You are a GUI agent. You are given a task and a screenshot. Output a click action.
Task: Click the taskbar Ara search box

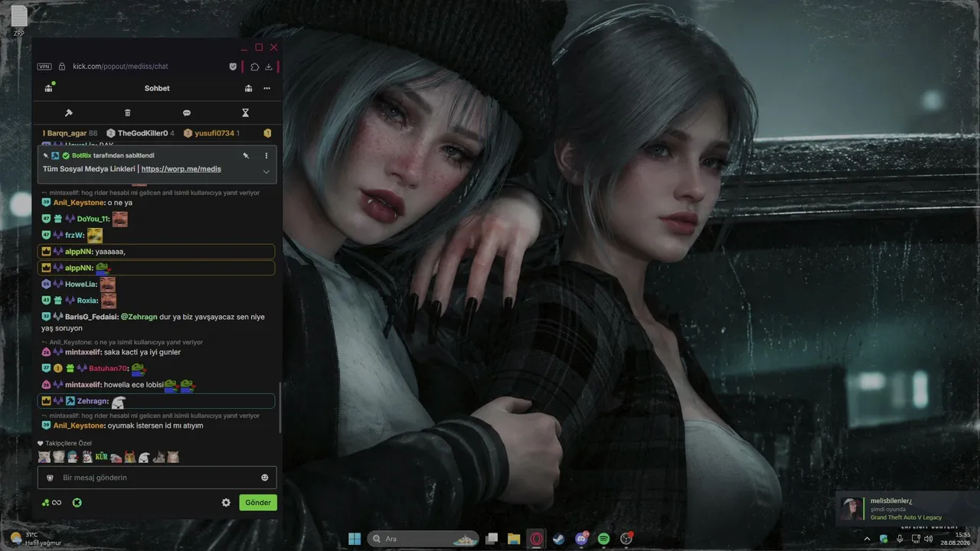coord(424,539)
